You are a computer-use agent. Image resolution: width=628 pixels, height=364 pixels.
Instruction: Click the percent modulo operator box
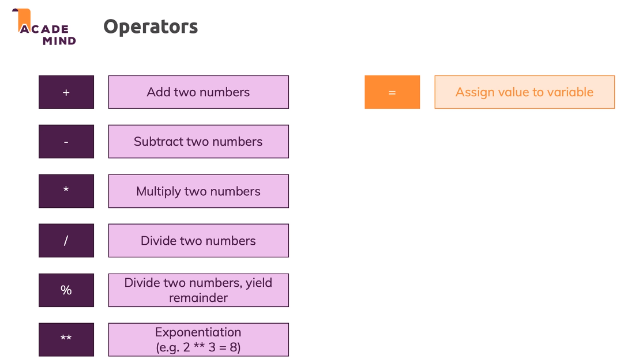click(x=66, y=290)
